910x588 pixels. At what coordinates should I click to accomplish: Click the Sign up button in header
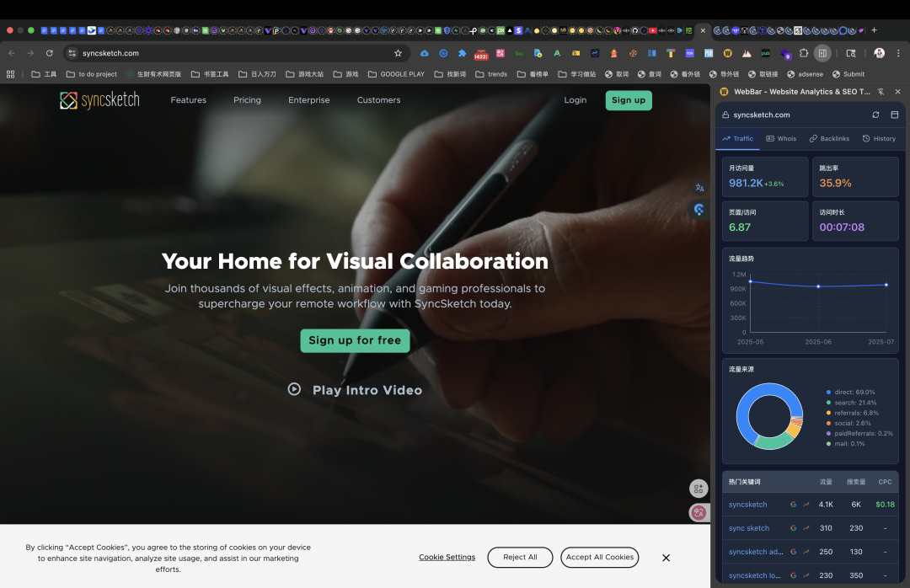pyautogui.click(x=629, y=100)
